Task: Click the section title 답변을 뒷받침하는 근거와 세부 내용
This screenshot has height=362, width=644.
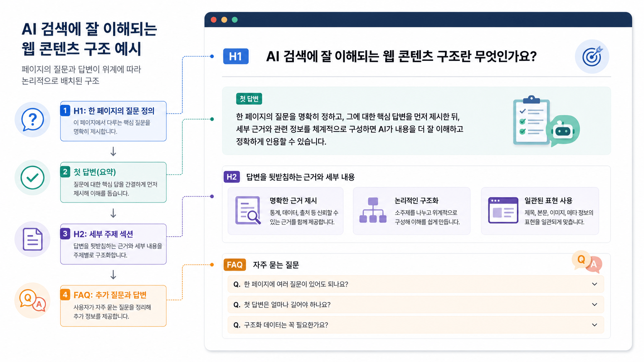Action: (300, 177)
